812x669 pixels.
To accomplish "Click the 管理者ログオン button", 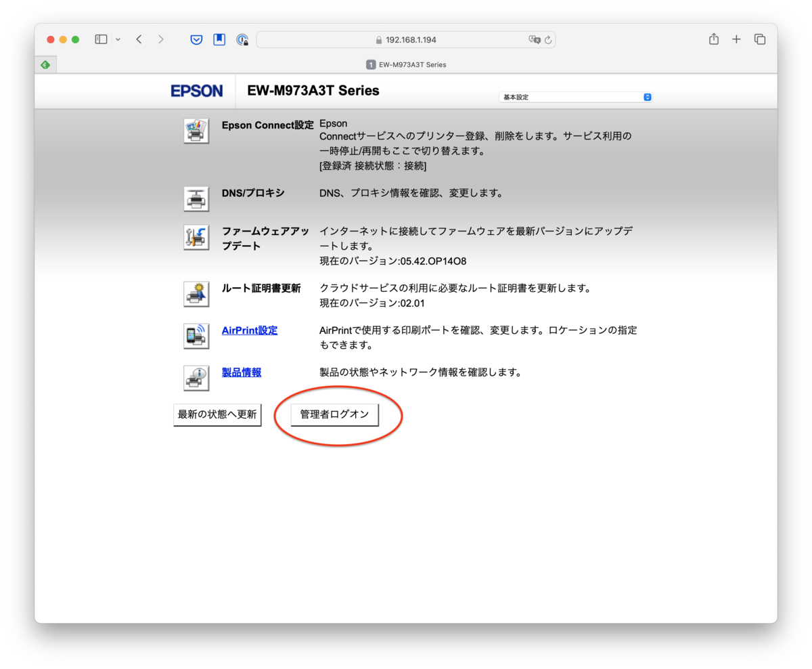I will tap(334, 415).
